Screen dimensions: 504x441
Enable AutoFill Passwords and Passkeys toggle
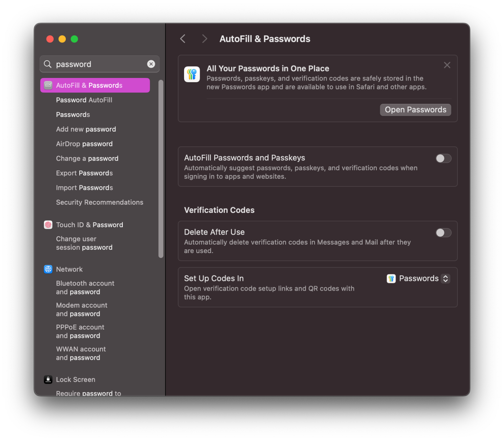[x=443, y=158]
